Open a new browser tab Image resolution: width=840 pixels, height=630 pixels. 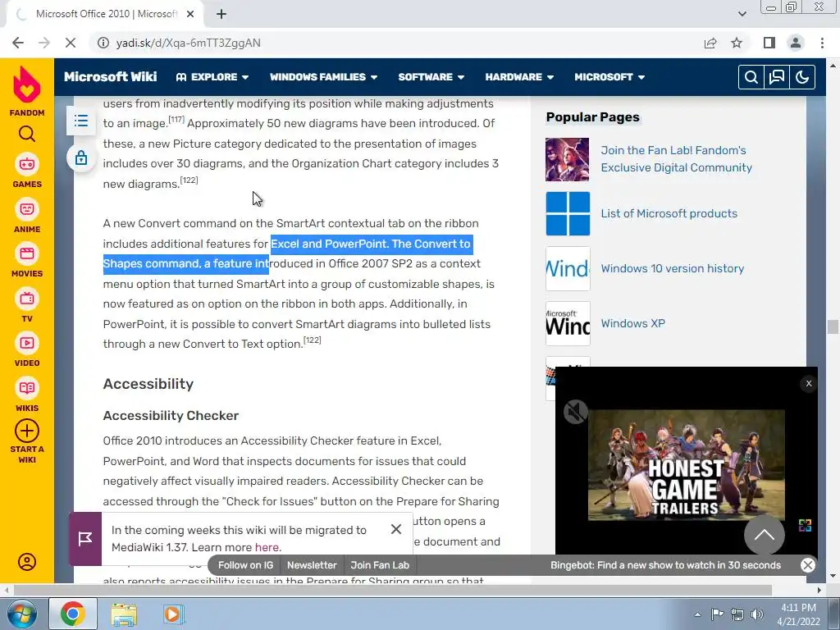click(221, 14)
